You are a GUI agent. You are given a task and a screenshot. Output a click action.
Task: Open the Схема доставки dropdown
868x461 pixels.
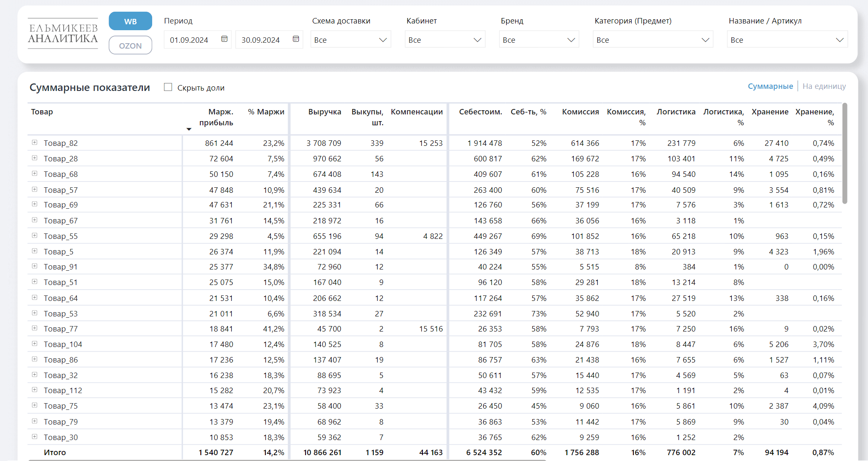pyautogui.click(x=350, y=40)
